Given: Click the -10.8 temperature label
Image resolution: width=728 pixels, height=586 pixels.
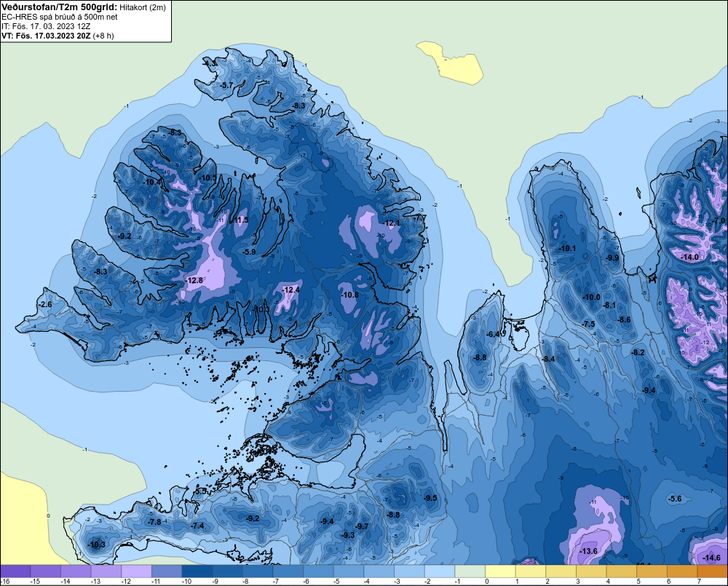Looking at the screenshot, I should [349, 295].
